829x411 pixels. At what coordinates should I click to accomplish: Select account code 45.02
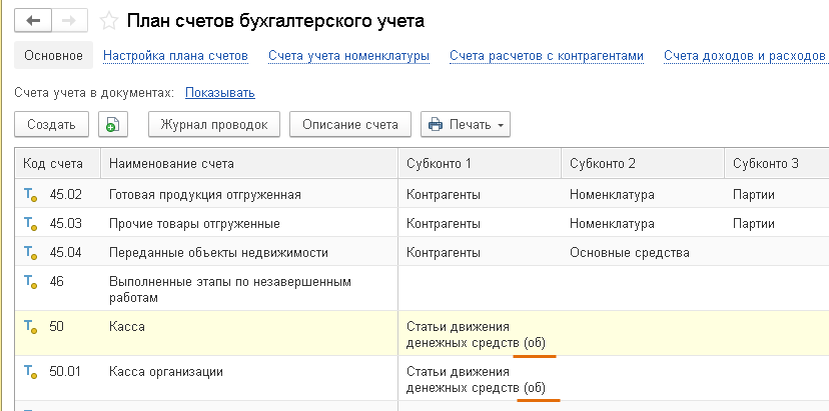coord(66,195)
